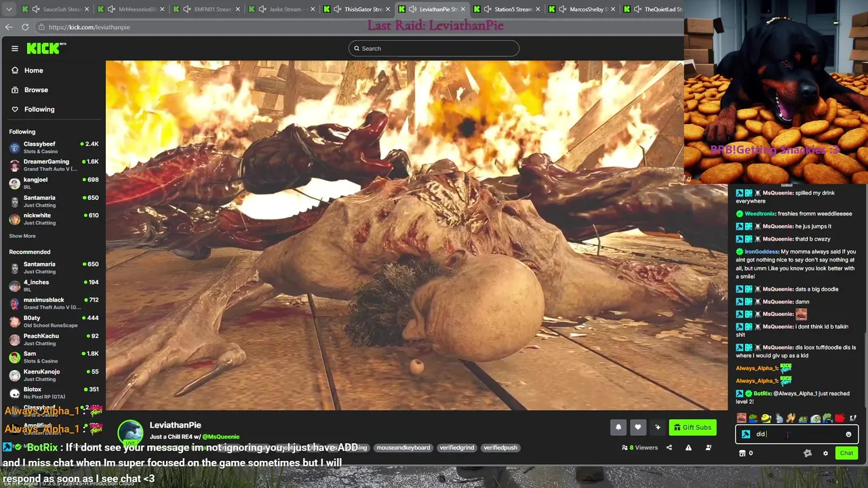Click the report warning triangle icon

(688, 447)
